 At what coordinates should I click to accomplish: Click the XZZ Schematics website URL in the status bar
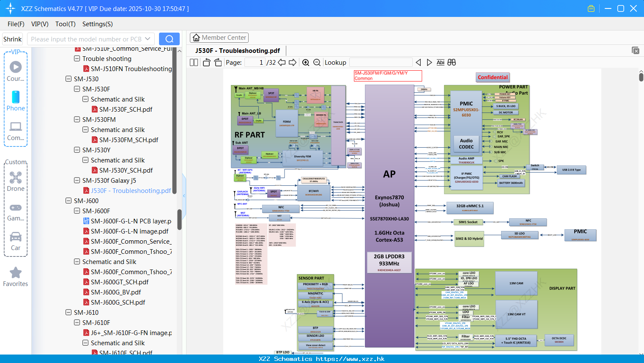tap(350, 359)
